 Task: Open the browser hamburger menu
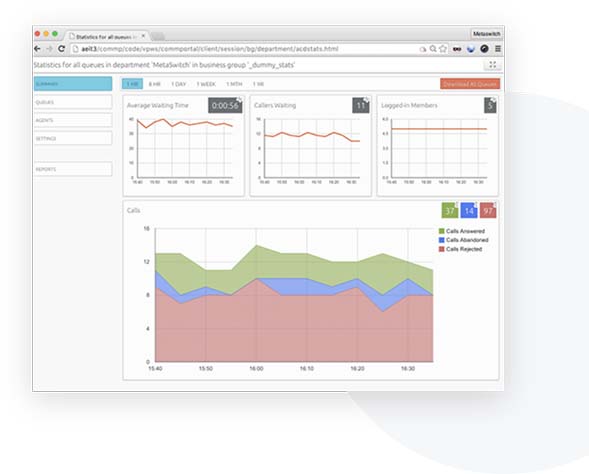coord(498,49)
